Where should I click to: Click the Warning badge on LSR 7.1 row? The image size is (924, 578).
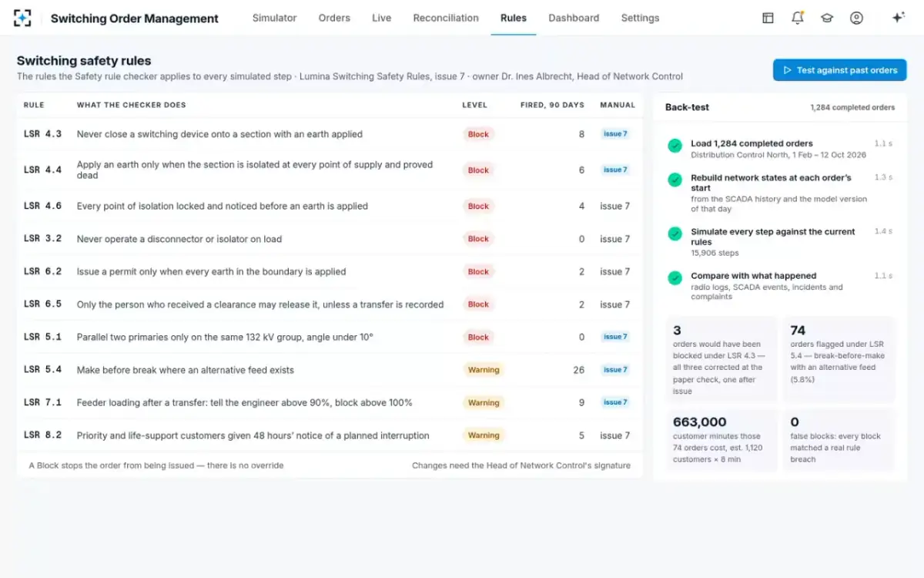click(484, 402)
